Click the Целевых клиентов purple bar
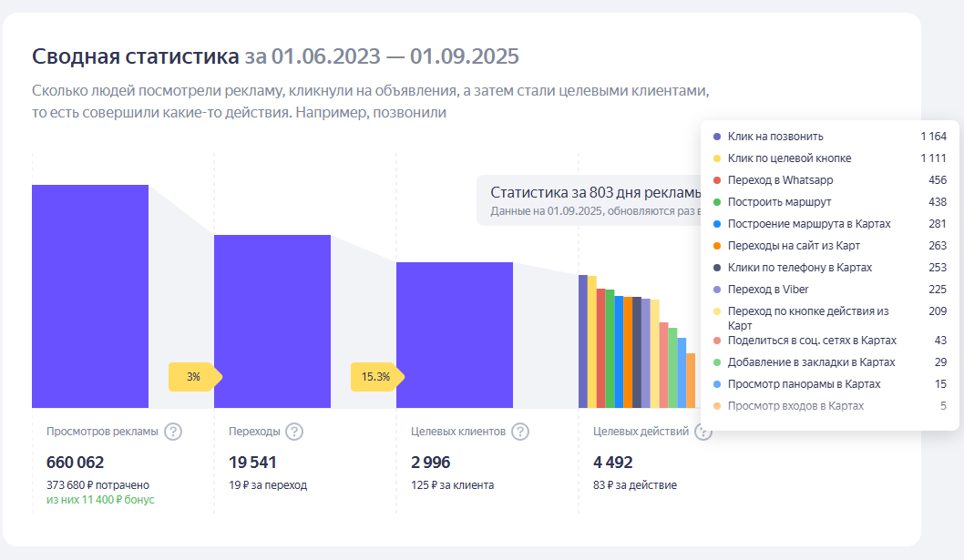Viewport: 964px width, 560px height. point(455,335)
